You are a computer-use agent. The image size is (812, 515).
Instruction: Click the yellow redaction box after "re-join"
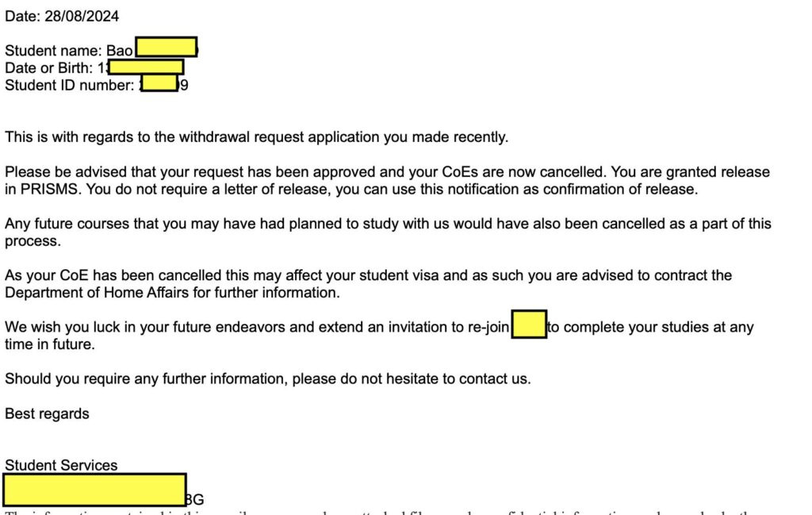click(529, 325)
